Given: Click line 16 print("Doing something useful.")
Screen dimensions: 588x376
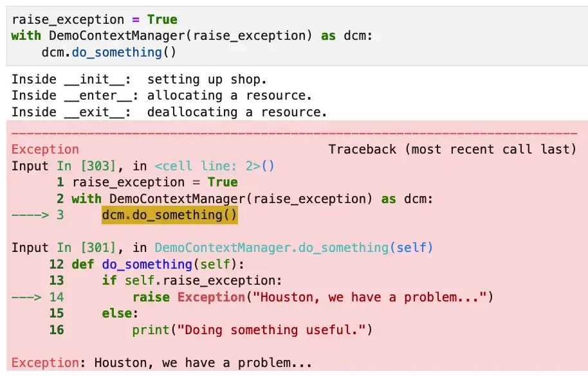Looking at the screenshot, I should click(x=252, y=330).
